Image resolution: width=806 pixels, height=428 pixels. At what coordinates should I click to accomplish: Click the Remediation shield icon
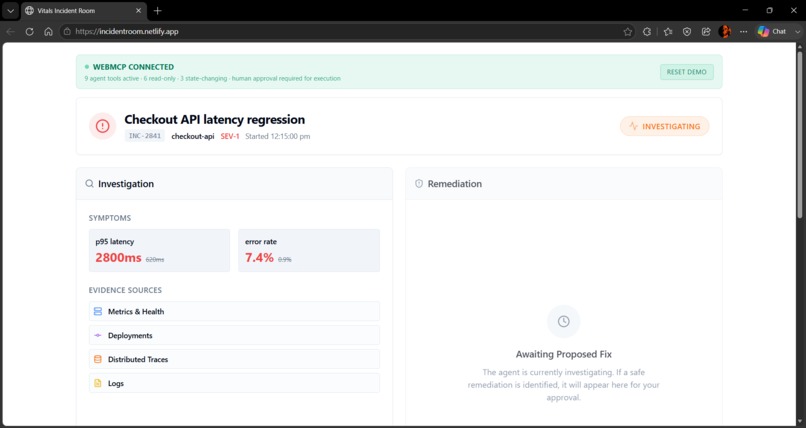tap(419, 183)
